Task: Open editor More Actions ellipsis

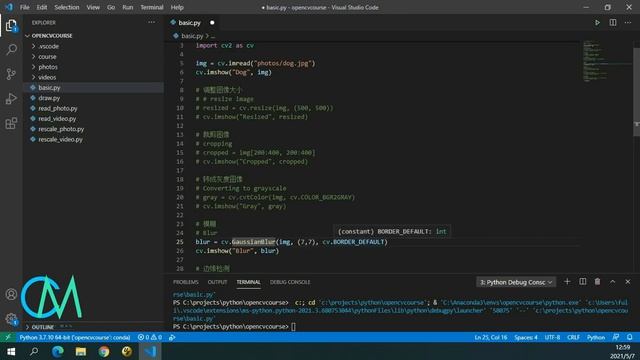Action: [628, 22]
